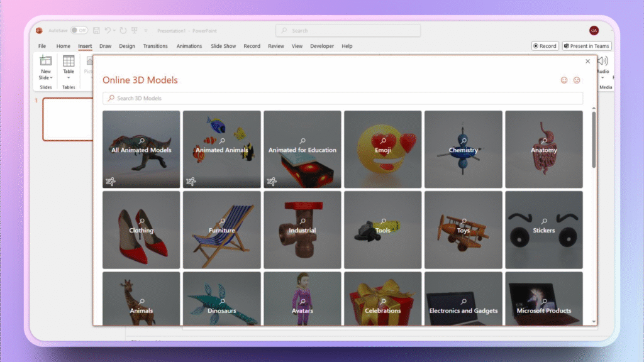The width and height of the screenshot is (644, 362).
Task: Click the PowerPoint logo icon
Action: point(39,30)
